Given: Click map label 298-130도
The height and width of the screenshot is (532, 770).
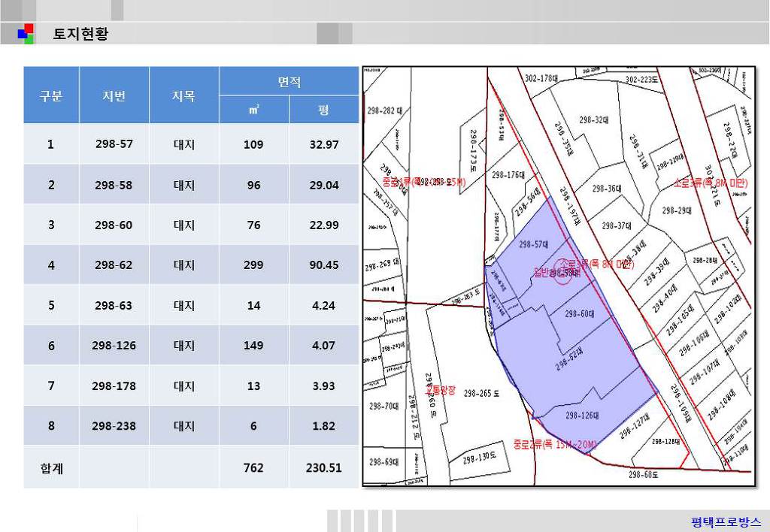Looking at the screenshot, I should coord(479,458).
